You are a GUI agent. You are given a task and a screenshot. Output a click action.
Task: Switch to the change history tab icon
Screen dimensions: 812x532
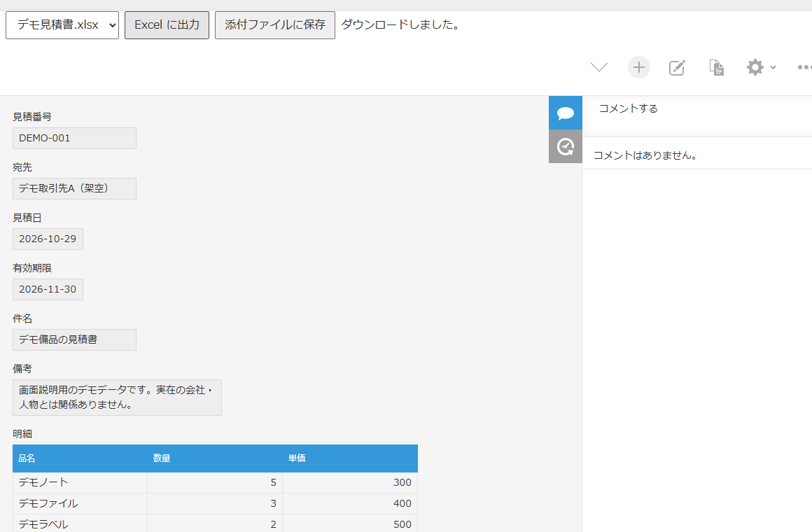coord(566,146)
